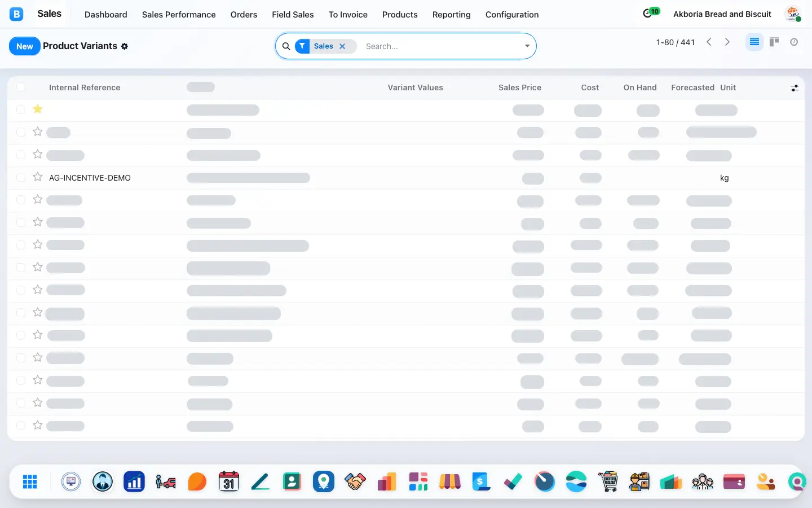Open Product Variants gear actions menu
Viewport: 812px width, 508px height.
pyautogui.click(x=125, y=46)
